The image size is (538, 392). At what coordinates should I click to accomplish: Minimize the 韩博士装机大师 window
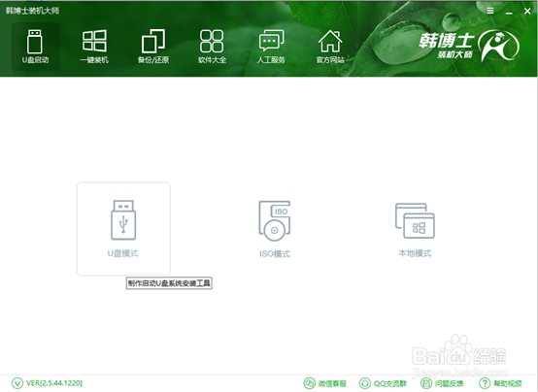pos(509,12)
